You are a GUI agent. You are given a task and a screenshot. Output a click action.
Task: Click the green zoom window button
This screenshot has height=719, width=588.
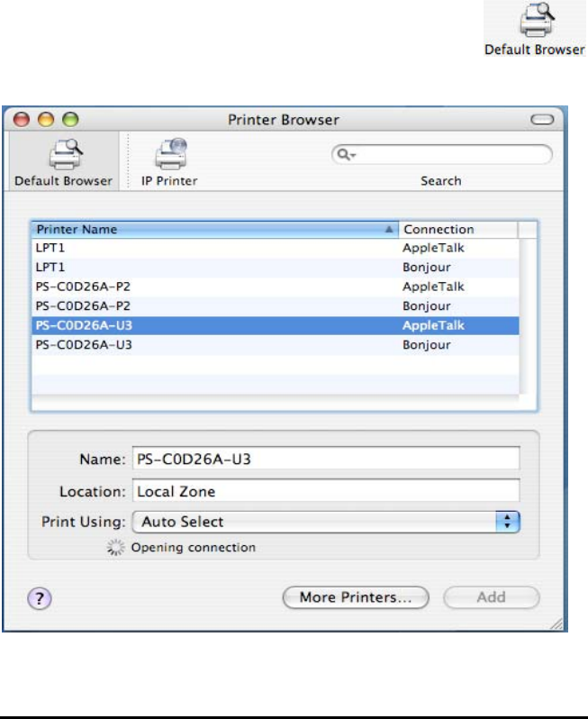tap(70, 120)
